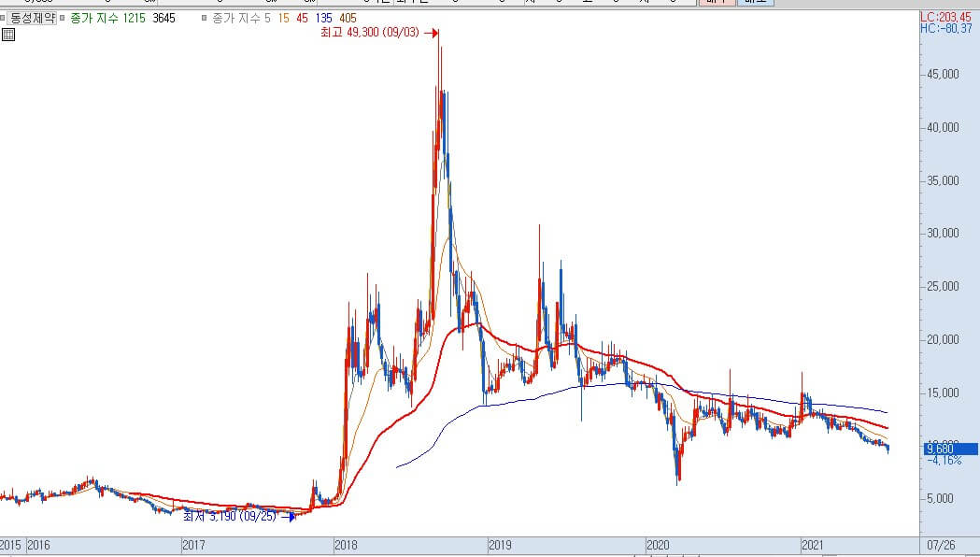
Task: Click the small square marker before 동성제약
Action: (3, 18)
